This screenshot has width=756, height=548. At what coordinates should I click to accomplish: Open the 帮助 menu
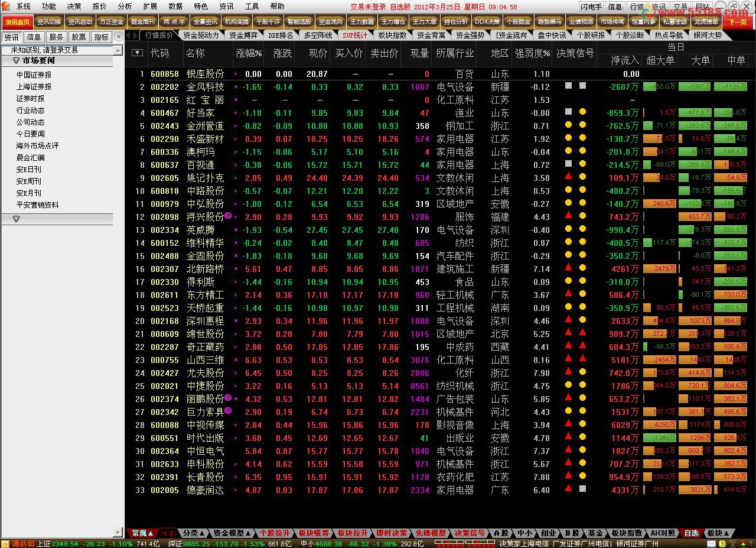(x=277, y=7)
